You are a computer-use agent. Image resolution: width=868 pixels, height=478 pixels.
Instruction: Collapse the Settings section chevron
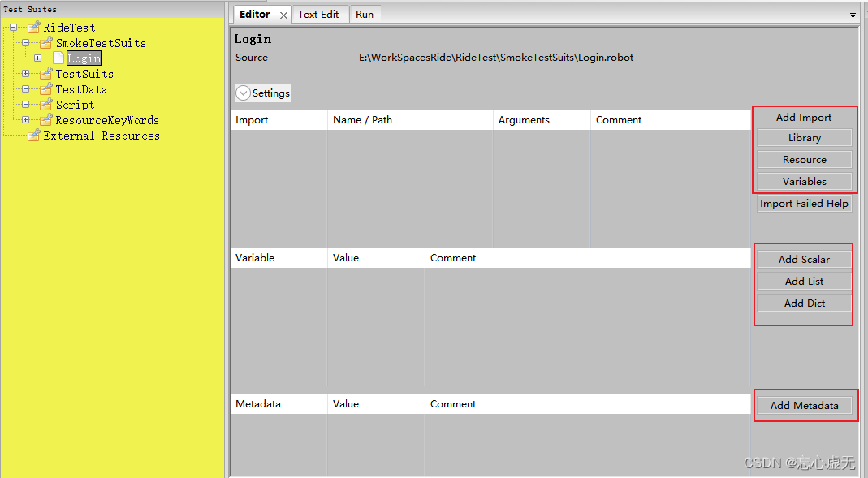pyautogui.click(x=243, y=93)
